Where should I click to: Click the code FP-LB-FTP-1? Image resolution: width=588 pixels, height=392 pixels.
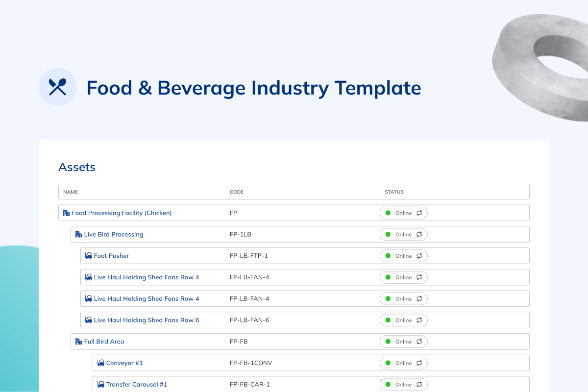tap(249, 256)
